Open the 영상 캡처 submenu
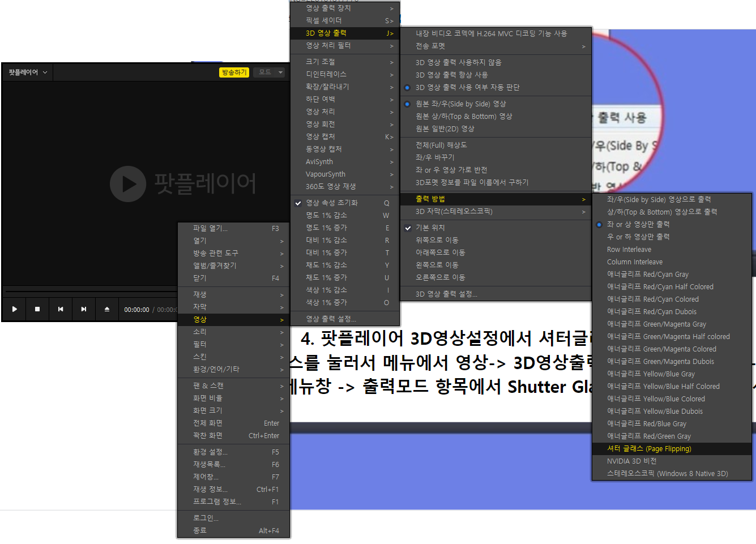756x544 pixels. pyautogui.click(x=345, y=137)
